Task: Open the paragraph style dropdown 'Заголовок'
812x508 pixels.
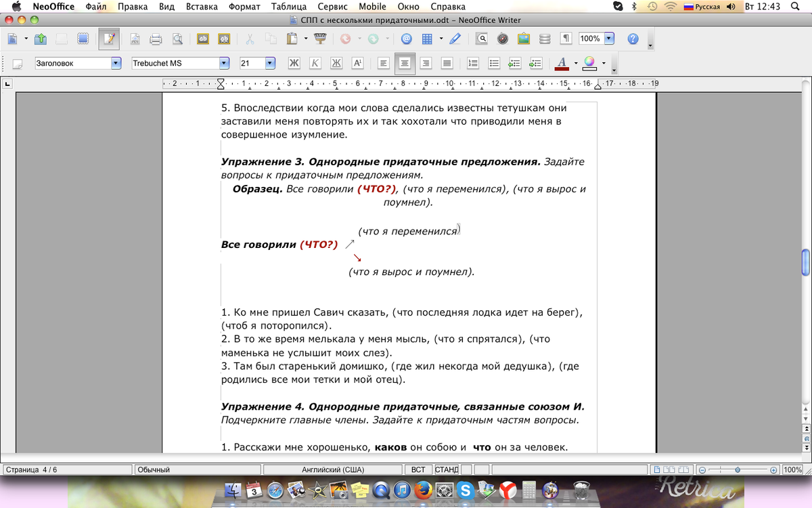Action: pos(116,63)
